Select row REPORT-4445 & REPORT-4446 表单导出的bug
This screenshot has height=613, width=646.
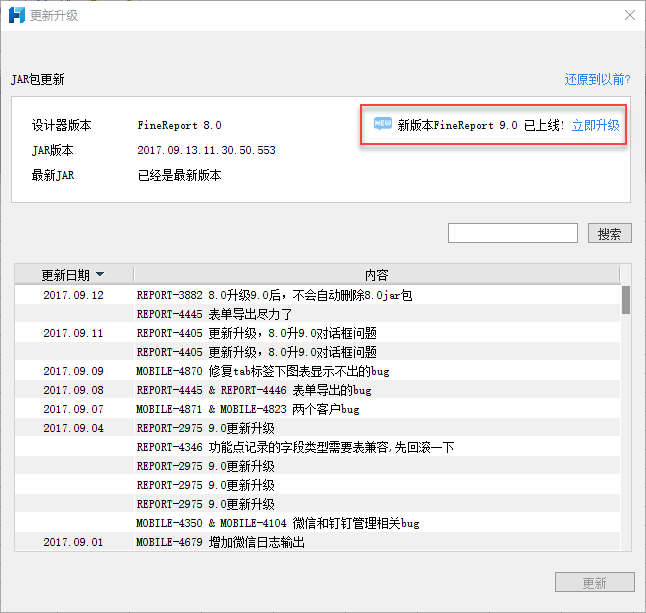[x=317, y=390]
